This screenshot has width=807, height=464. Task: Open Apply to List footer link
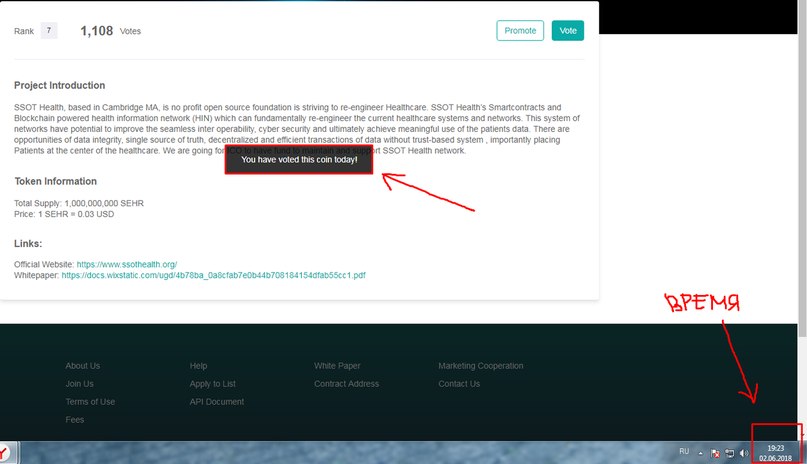pos(212,384)
